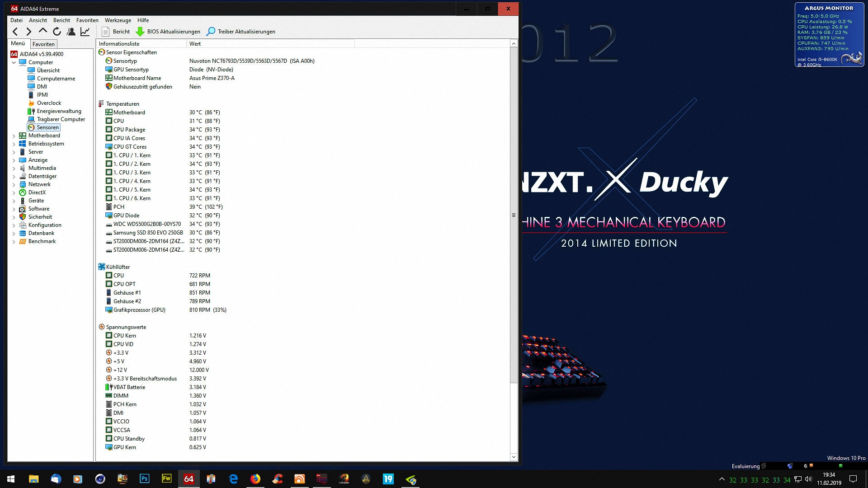Select Benchmark in the tree
This screenshot has height=488, width=868.
click(x=38, y=241)
